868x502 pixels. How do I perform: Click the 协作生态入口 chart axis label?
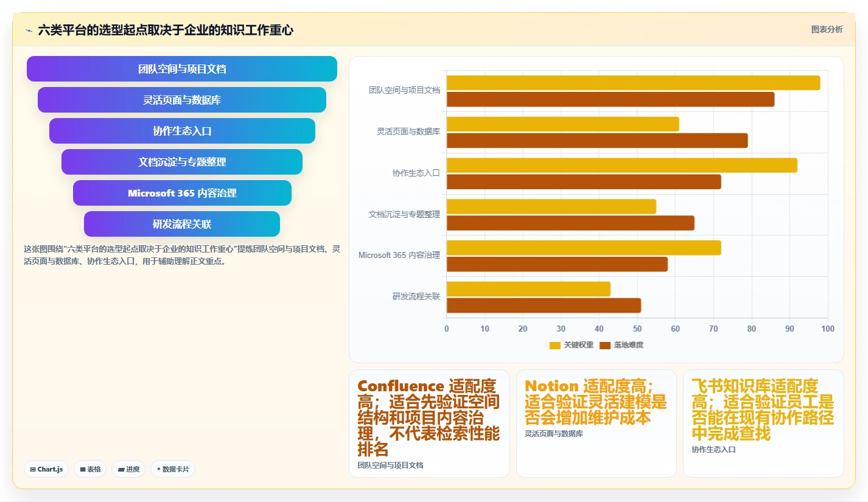416,173
